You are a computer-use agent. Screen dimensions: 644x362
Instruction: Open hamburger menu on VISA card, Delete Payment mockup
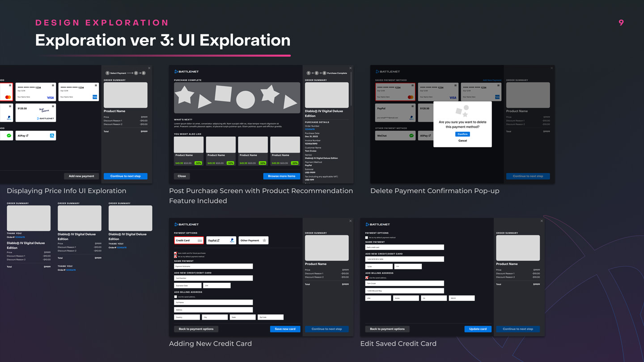456,85
